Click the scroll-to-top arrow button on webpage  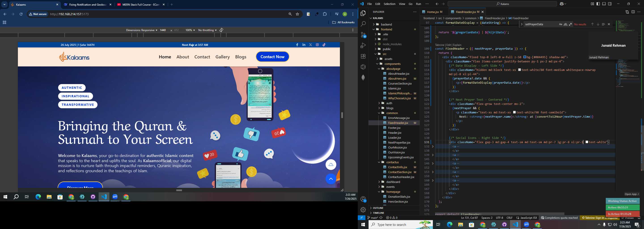coord(331,179)
